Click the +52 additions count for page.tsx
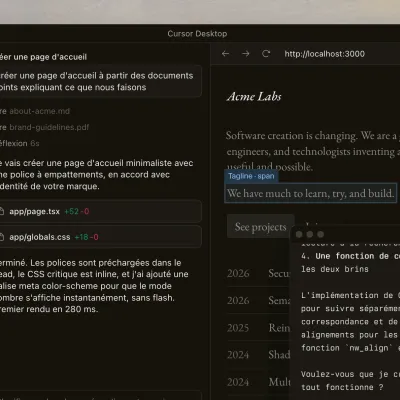Image resolution: width=400 pixels, height=400 pixels. pyautogui.click(x=71, y=211)
